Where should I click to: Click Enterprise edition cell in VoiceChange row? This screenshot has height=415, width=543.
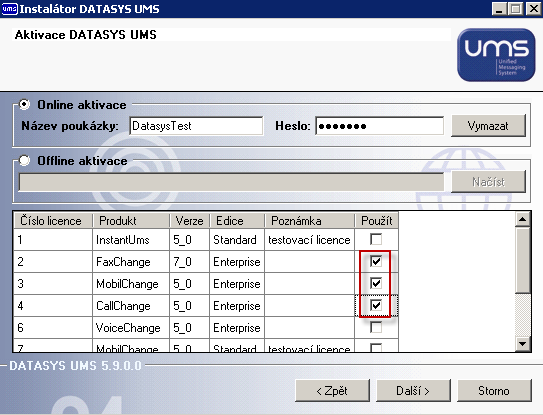point(237,328)
